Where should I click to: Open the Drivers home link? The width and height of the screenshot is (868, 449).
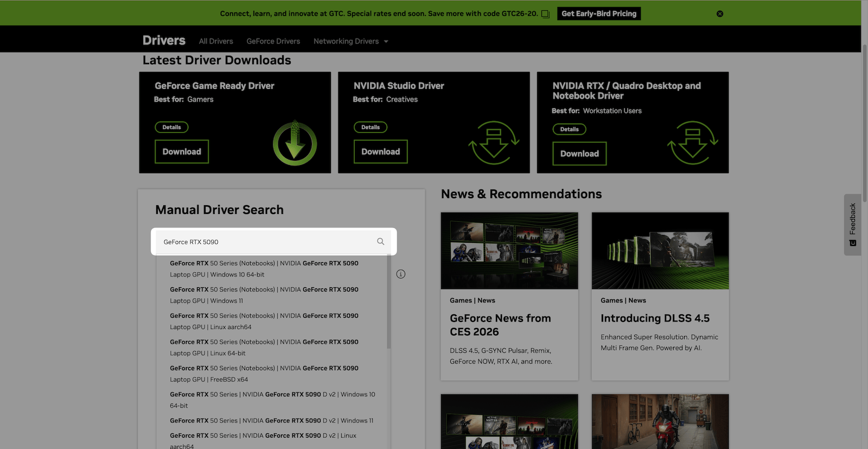click(x=164, y=41)
